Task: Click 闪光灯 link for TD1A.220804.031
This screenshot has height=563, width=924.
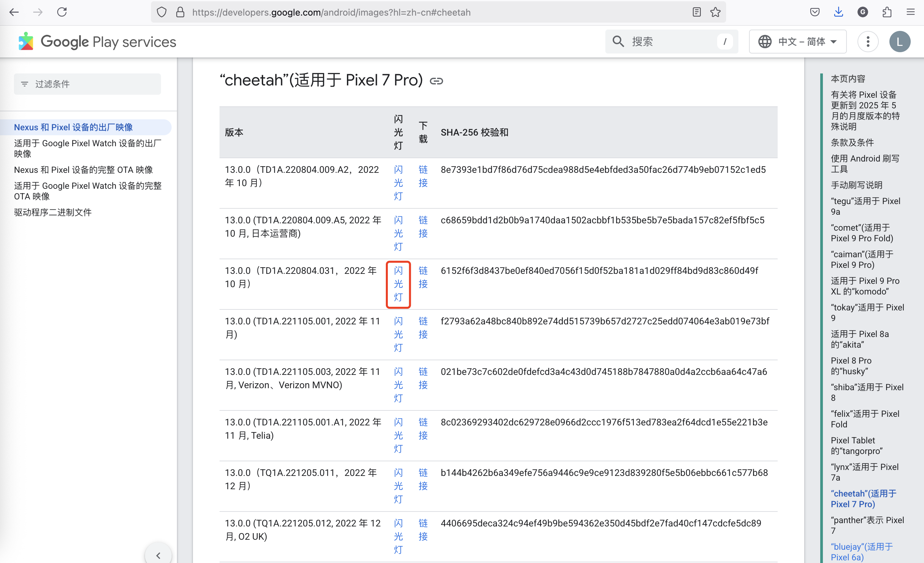Action: (x=398, y=284)
